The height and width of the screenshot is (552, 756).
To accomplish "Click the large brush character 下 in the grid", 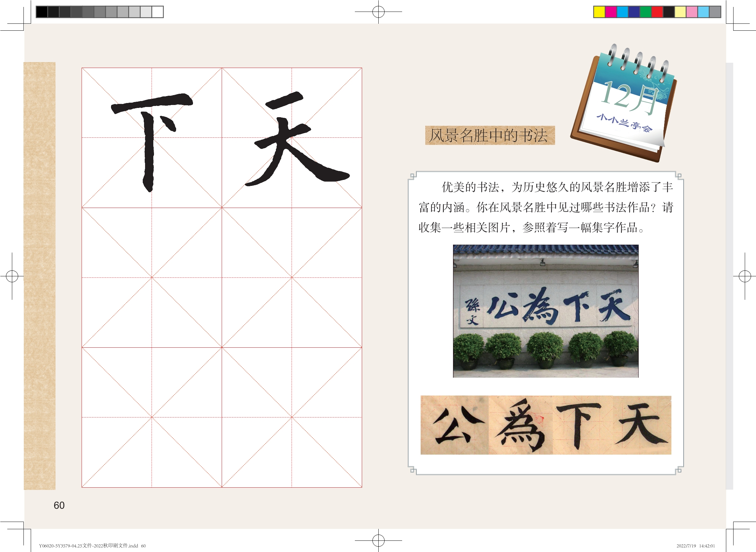I will 152,142.
